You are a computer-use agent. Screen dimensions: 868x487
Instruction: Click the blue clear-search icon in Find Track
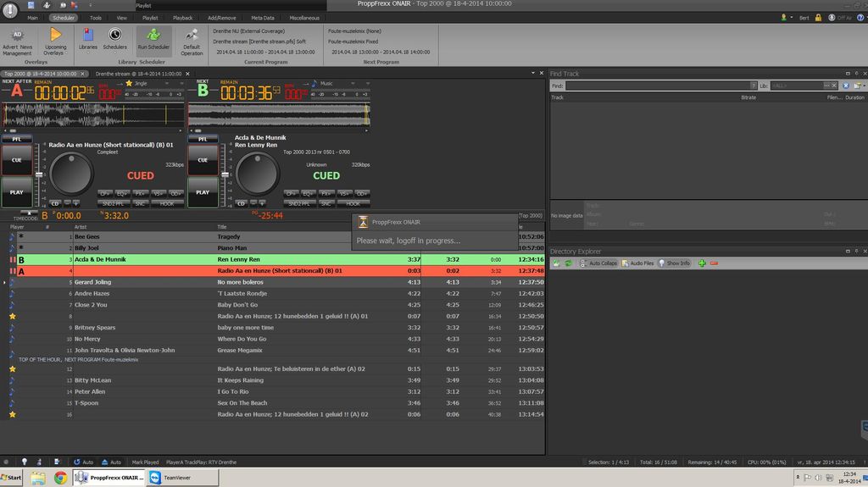click(846, 86)
